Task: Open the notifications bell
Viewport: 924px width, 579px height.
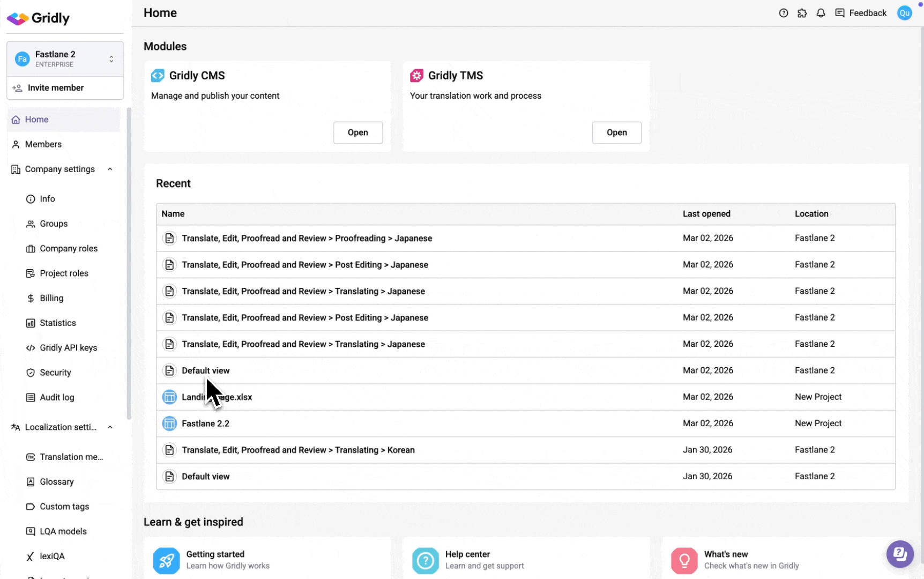Action: point(821,13)
